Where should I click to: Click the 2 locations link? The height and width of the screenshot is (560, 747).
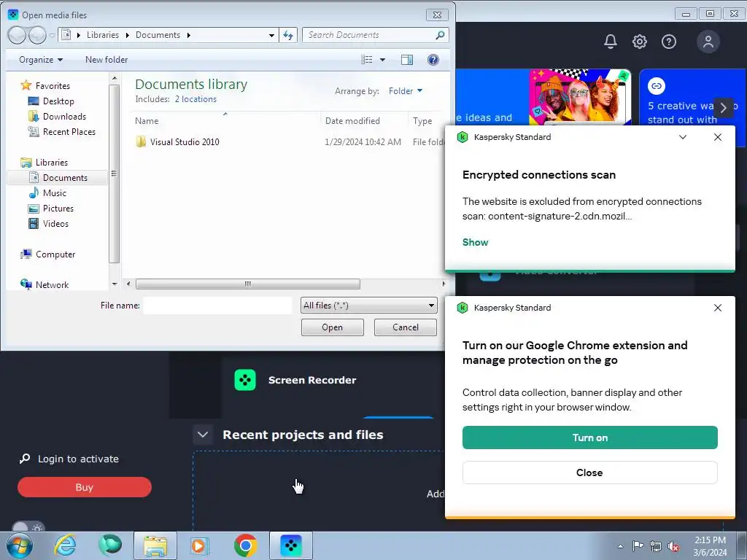pos(196,99)
